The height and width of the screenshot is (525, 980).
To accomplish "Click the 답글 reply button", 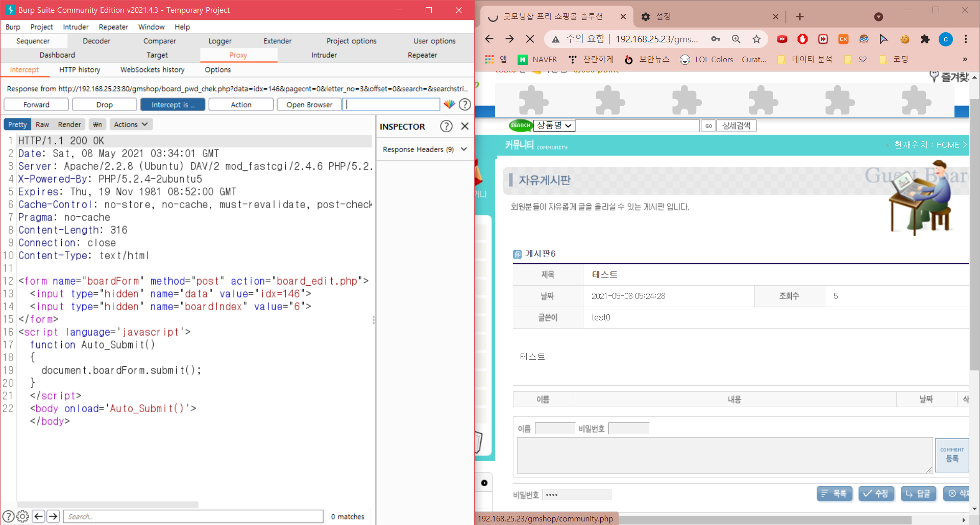I will (x=918, y=493).
